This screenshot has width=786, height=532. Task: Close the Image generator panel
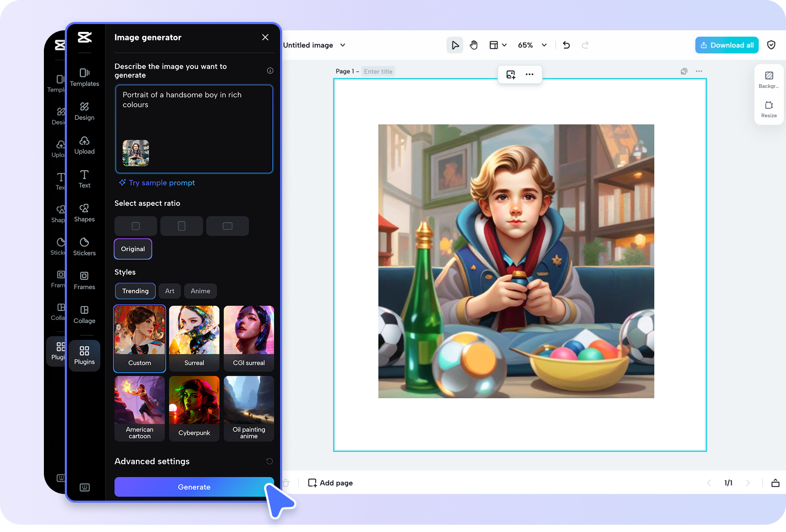(265, 37)
